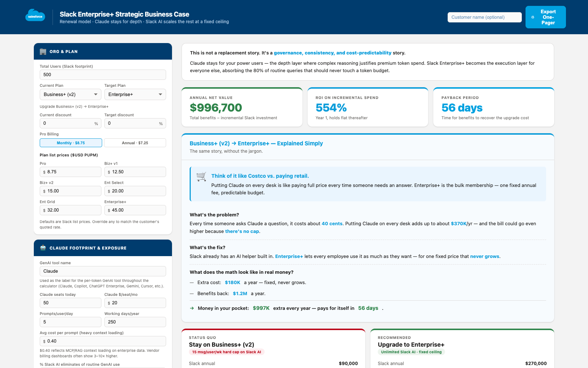The width and height of the screenshot is (588, 368).
Task: Click the heading Business+ (v2) → Enterprise+ — Explained Simply
Action: click(x=256, y=144)
